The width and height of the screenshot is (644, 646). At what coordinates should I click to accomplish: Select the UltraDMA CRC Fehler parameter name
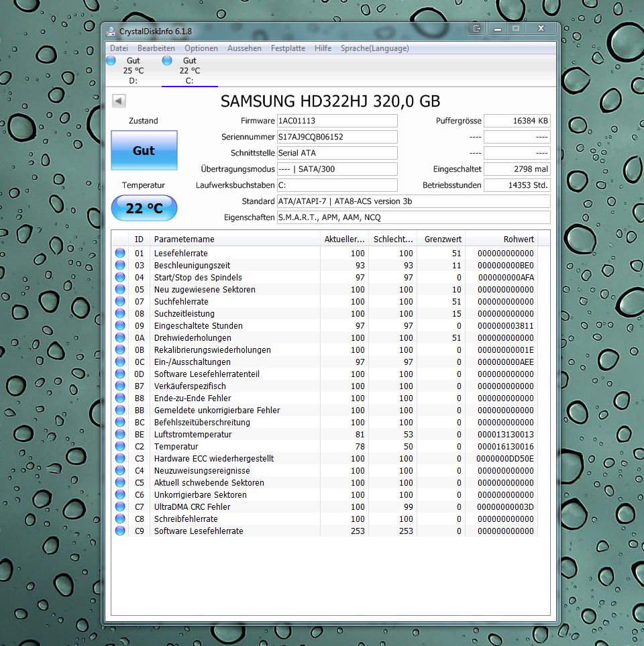pyautogui.click(x=192, y=506)
